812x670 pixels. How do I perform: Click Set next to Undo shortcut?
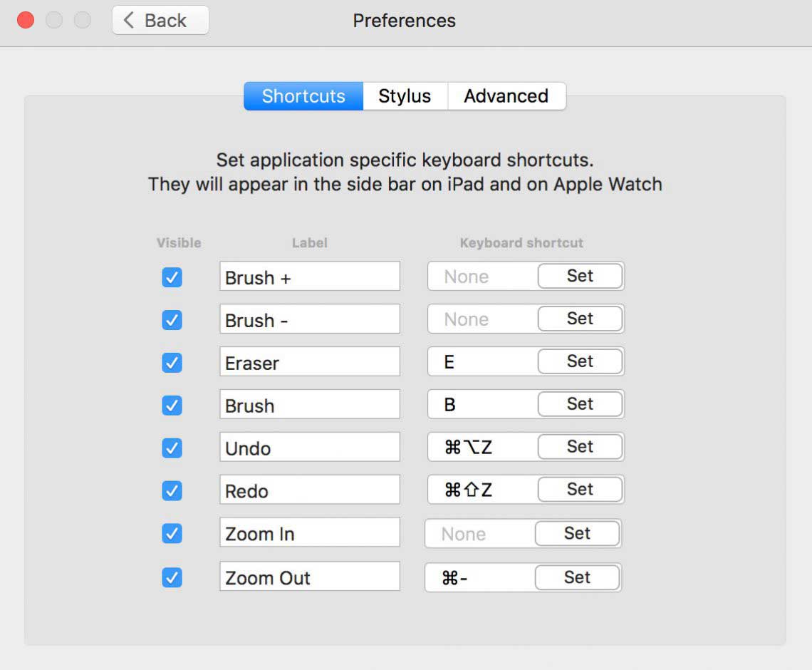tap(580, 447)
